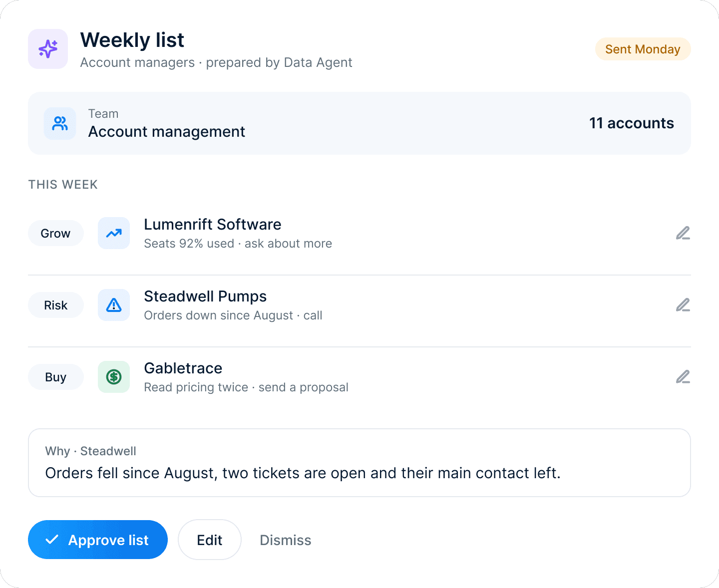Click the Weekly list title
Viewport: 719px width, 588px height.
coord(132,40)
